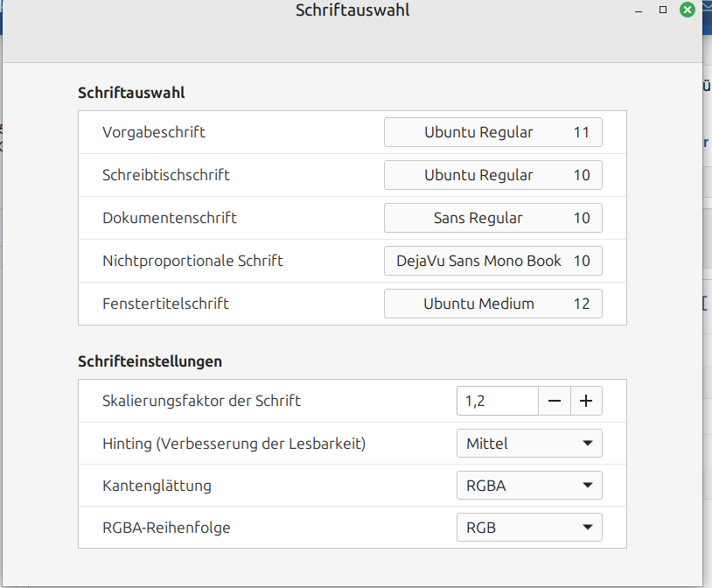Click the scaling factor 1,2 input field
The width and height of the screenshot is (712, 588).
click(496, 402)
